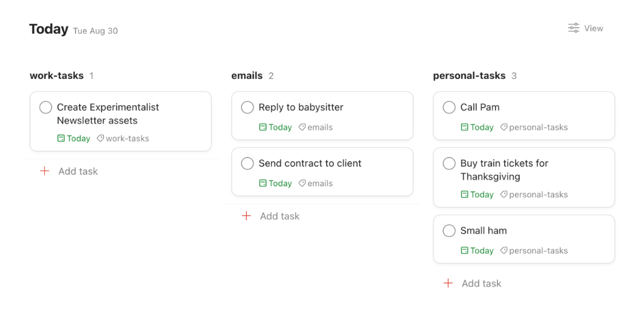Click the plus icon under work-tasks column
The image size is (644, 321).
point(45,171)
